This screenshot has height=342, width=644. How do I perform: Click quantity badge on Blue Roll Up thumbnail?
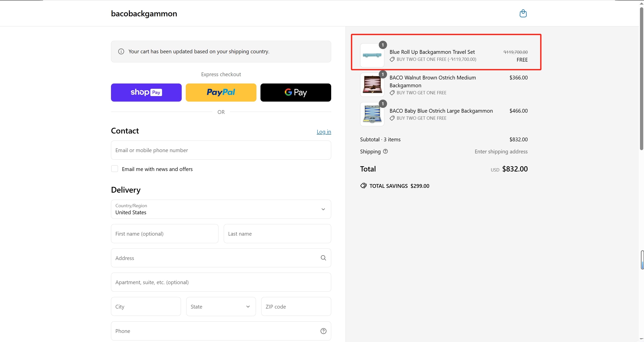tap(383, 45)
